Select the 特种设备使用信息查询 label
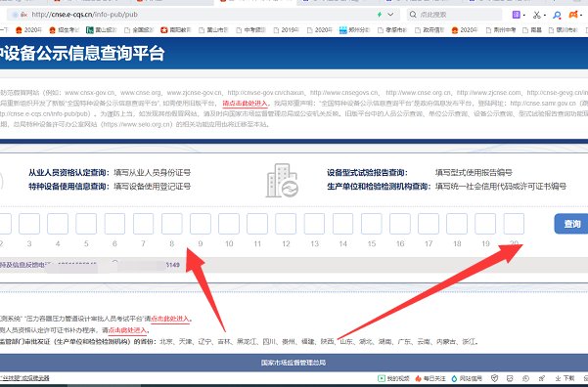 point(68,187)
